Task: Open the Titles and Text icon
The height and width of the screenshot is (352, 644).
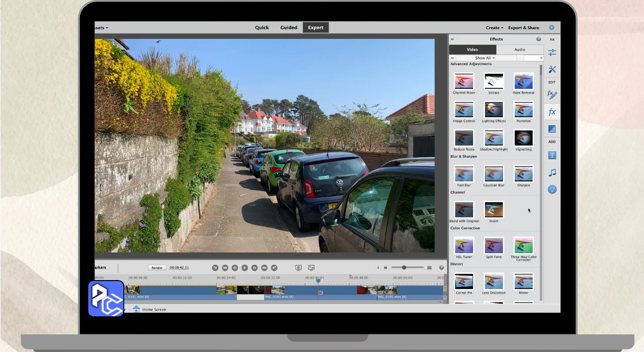Action: 552,155
